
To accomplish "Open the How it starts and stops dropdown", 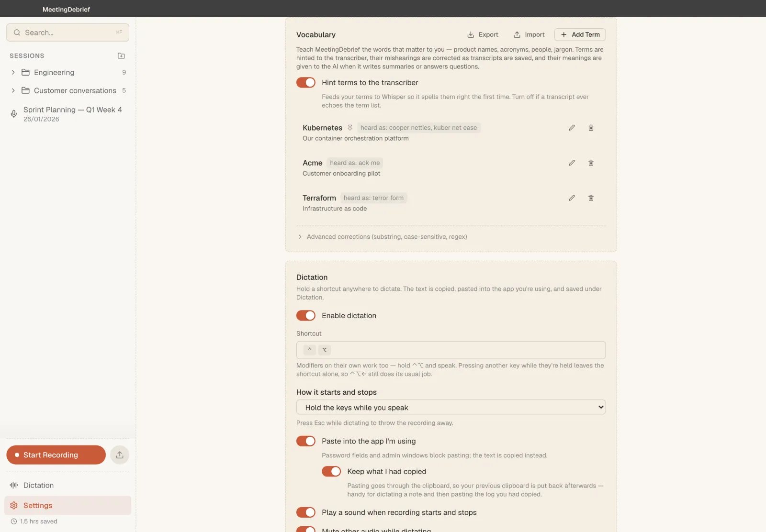I will pyautogui.click(x=451, y=407).
